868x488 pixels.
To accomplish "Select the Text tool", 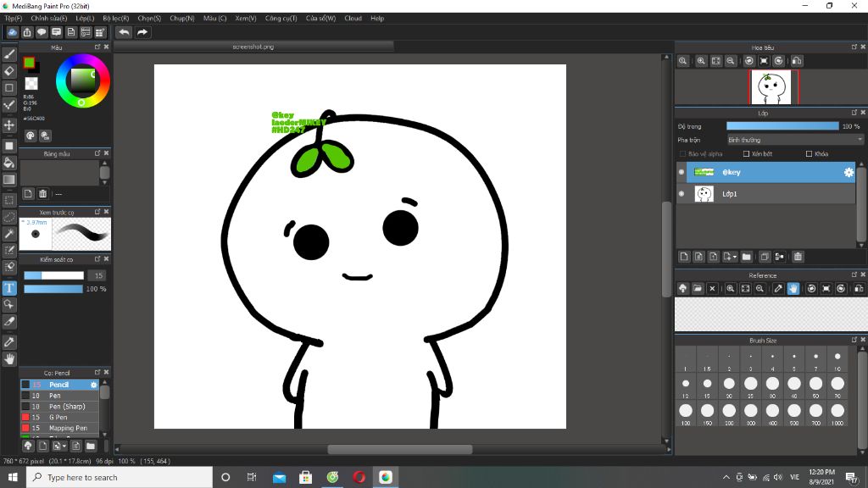I will [9, 288].
